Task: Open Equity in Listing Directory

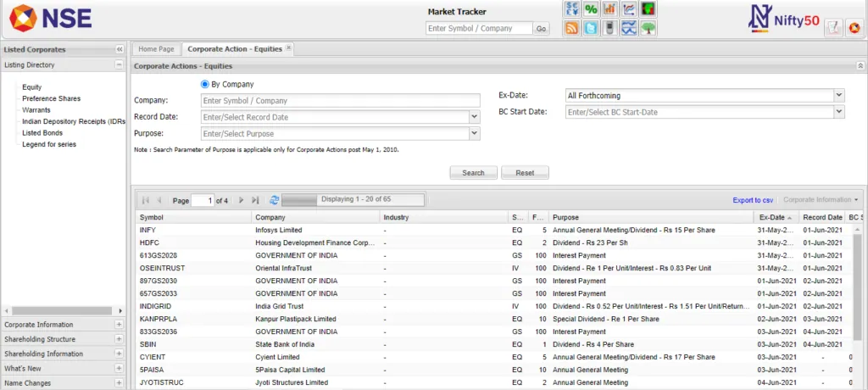Action: pyautogui.click(x=31, y=87)
